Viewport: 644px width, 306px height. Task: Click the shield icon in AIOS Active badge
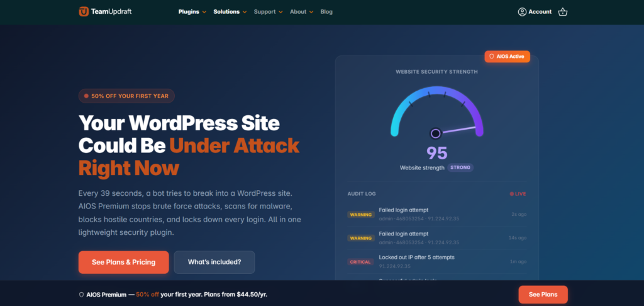(492, 56)
